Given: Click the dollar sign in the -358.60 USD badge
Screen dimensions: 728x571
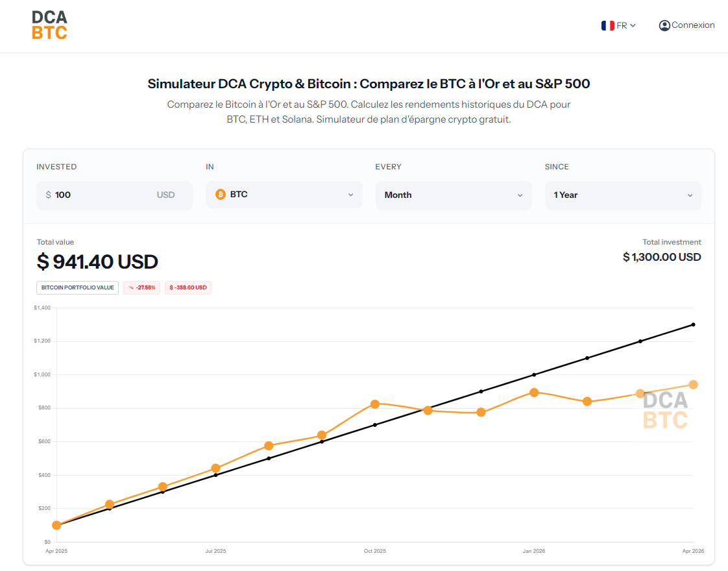Looking at the screenshot, I should coord(171,287).
